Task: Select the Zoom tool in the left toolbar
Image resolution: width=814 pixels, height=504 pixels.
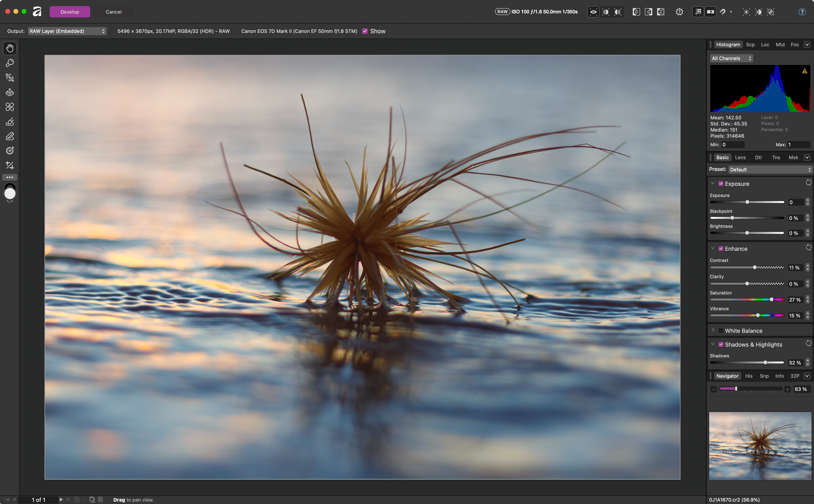Action: (10, 63)
